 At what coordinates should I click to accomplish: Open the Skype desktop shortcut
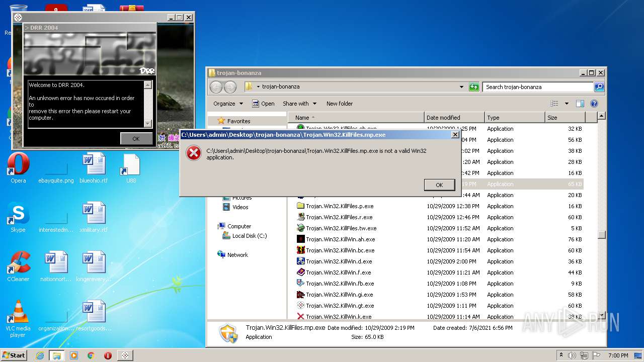18,217
